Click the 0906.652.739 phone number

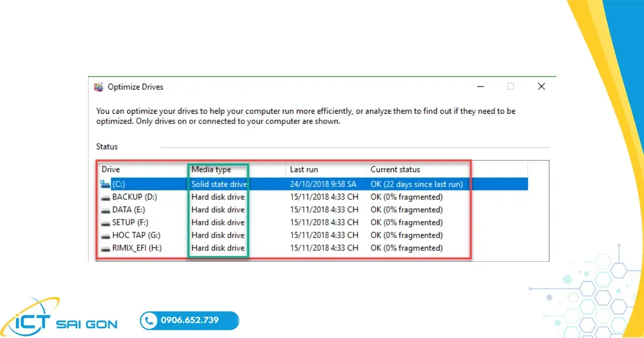tap(189, 320)
